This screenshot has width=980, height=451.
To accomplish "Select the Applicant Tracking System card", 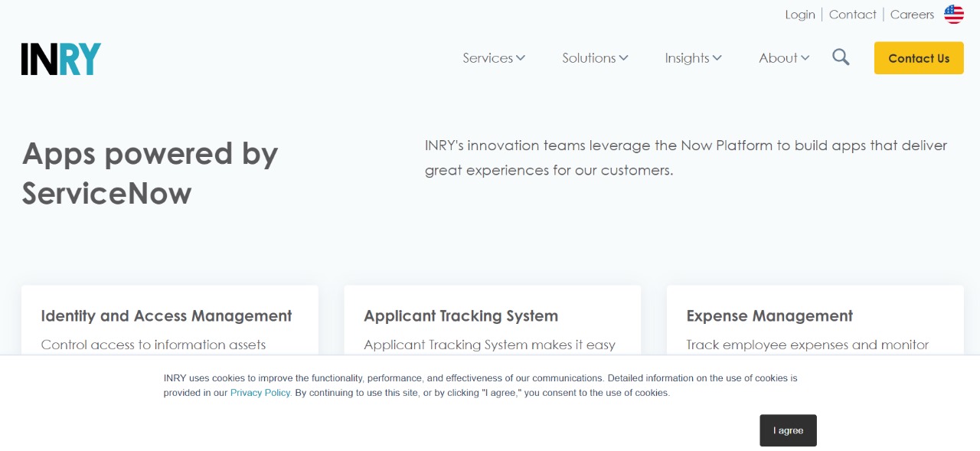I will (461, 316).
